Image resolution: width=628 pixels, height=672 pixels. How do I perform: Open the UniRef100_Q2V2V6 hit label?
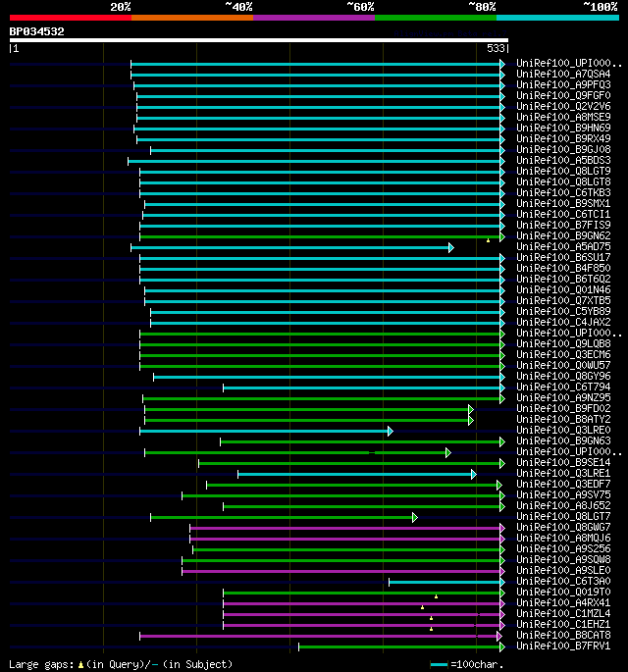pos(563,106)
